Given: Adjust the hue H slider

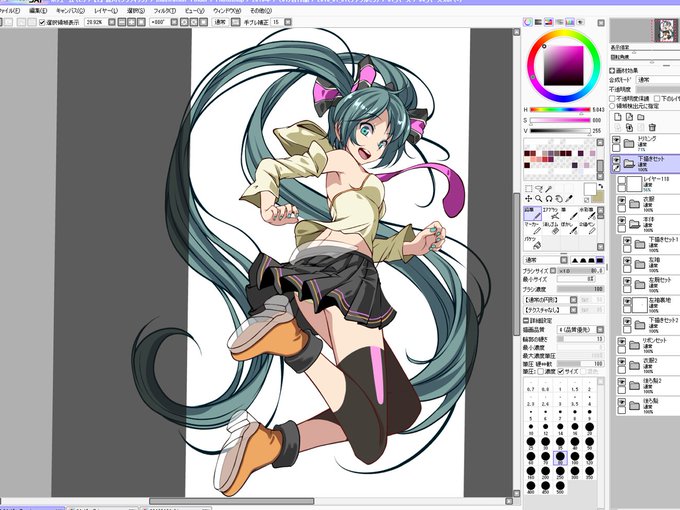Looking at the screenshot, I should 560,110.
